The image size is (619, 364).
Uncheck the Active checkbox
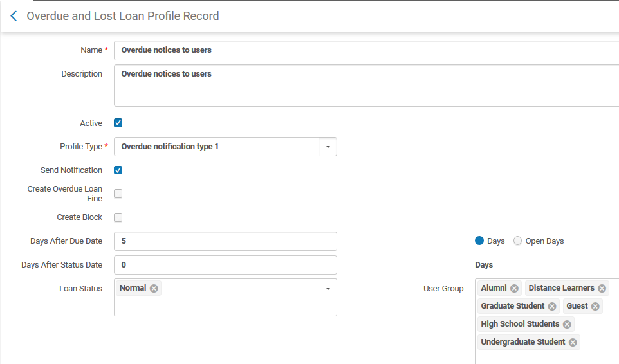click(x=118, y=123)
